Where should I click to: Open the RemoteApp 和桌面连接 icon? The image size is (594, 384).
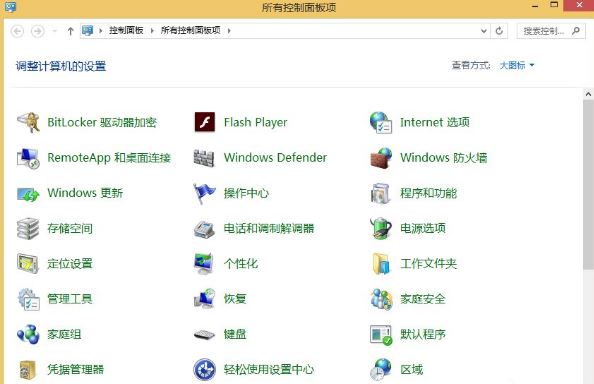[28, 158]
